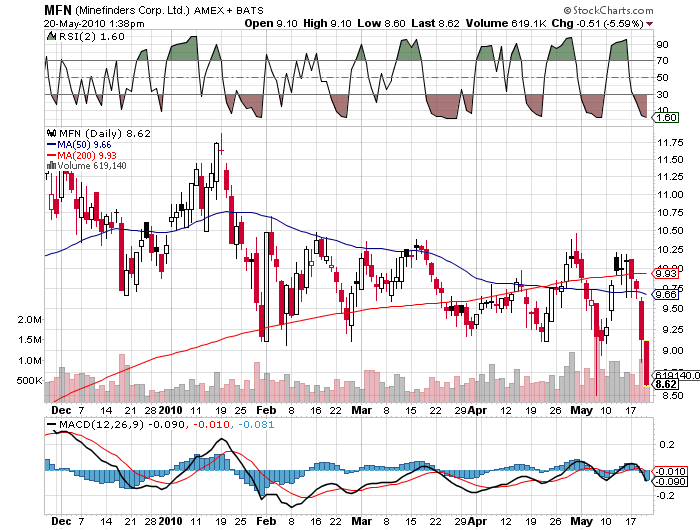Screen dimensions: 700x530
Task: Click the 10.50 price axis label
Action: pos(670,231)
